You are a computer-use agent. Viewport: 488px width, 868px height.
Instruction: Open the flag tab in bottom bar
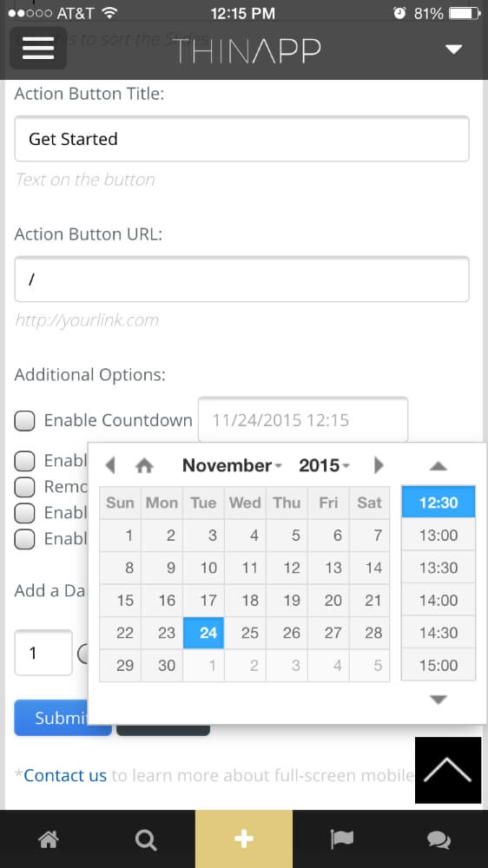click(341, 839)
